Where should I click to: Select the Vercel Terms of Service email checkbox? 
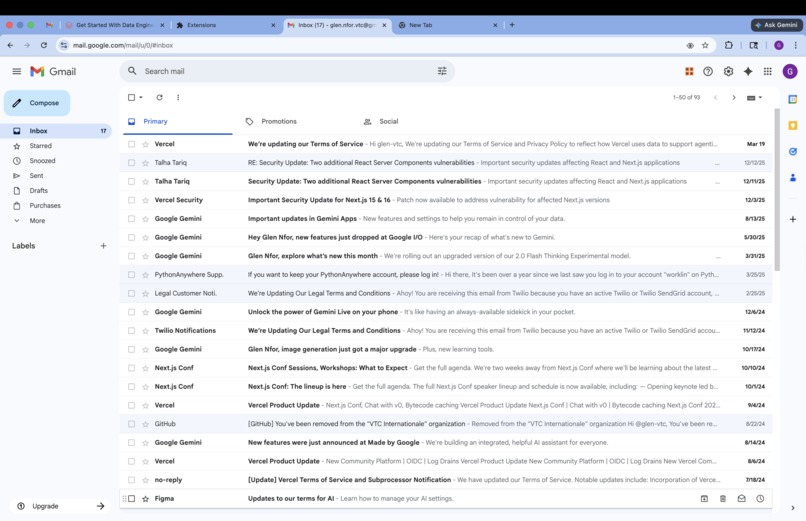click(x=132, y=144)
